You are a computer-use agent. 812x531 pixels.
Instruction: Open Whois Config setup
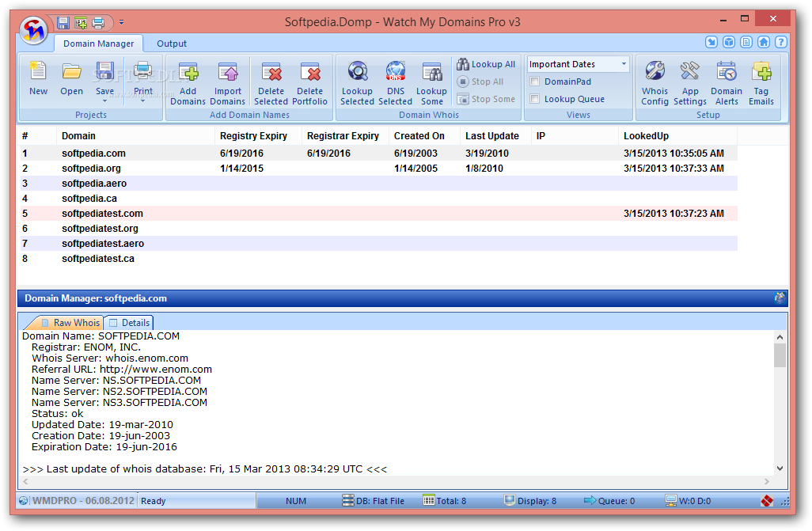(655, 83)
